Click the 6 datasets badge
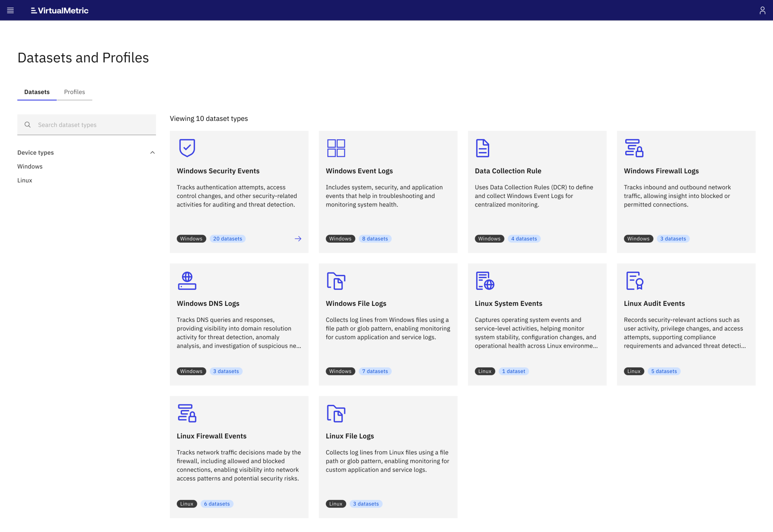The height and width of the screenshot is (532, 773). (x=217, y=504)
